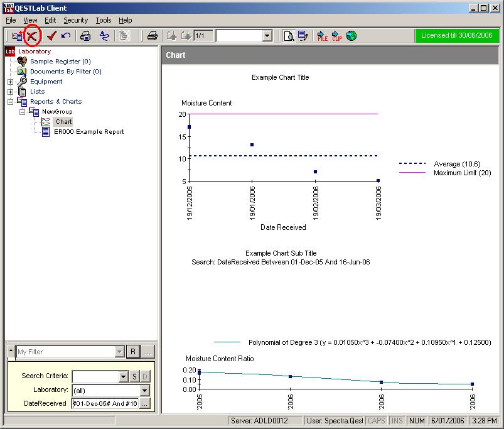Select ER000 Example Report in tree
The height and width of the screenshot is (429, 504).
click(x=88, y=132)
